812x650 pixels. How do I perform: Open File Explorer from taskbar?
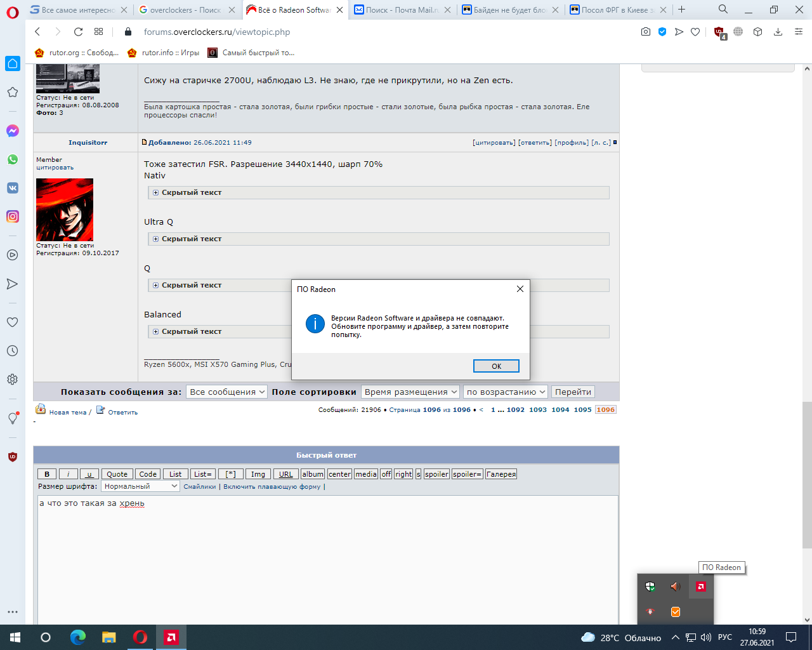[109, 637]
